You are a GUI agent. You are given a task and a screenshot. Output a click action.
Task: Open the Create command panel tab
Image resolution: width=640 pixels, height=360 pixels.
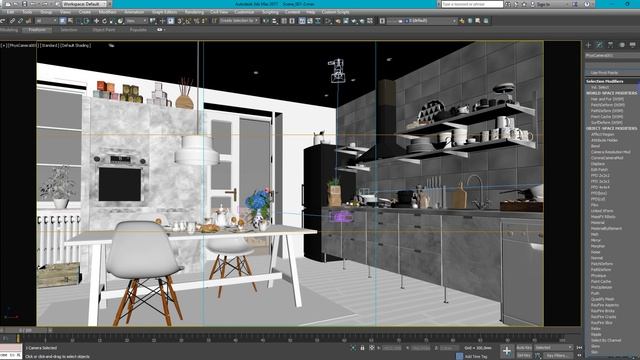(x=589, y=44)
